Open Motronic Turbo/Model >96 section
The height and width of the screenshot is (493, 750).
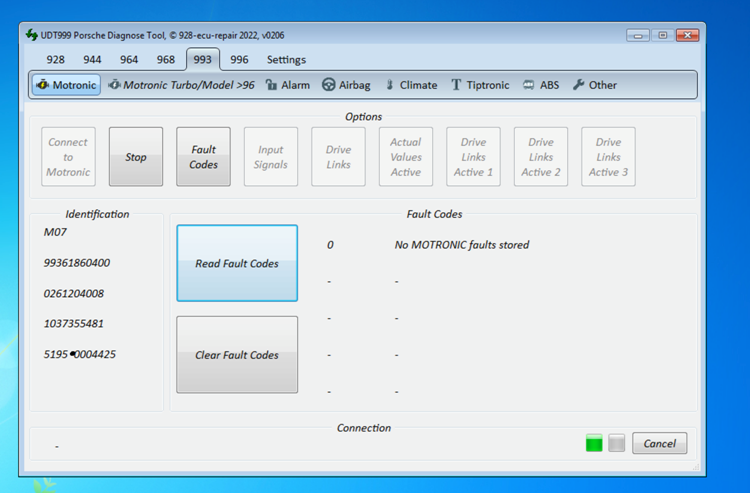coord(181,85)
